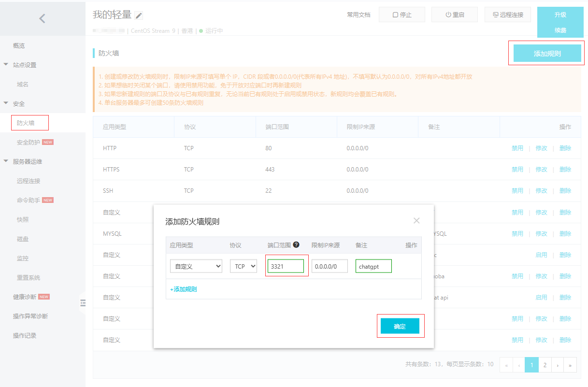Screen dimensions: 588x387
Task: Click the port range field containing 3321
Action: tap(286, 266)
